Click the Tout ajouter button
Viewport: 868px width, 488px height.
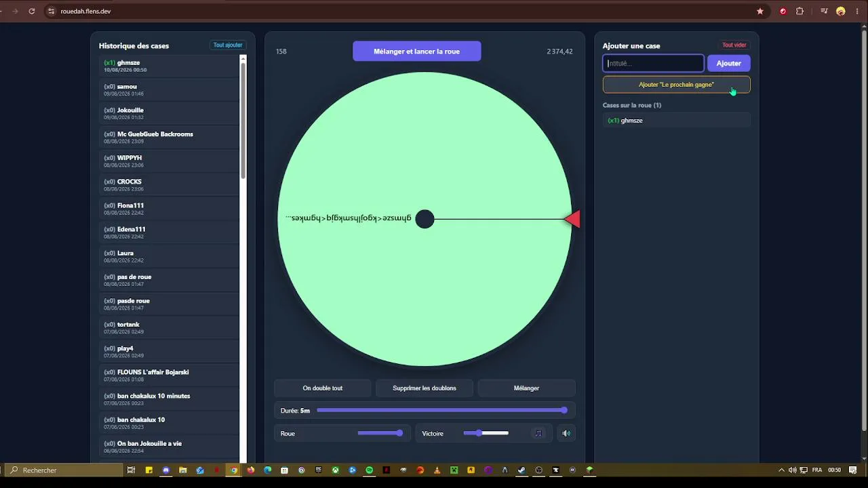point(228,45)
